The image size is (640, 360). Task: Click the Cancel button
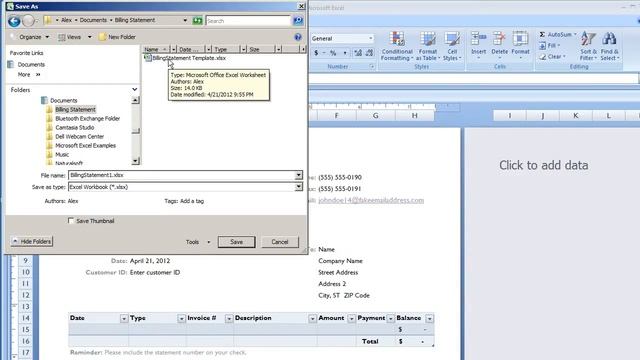click(x=280, y=242)
